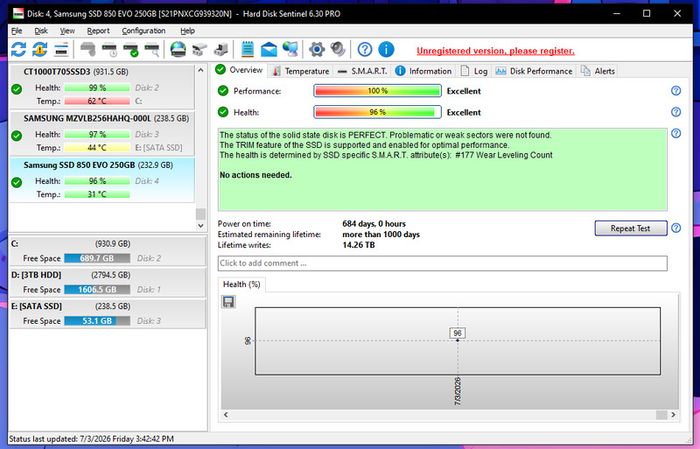
Task: Select the Health (%) graph tab
Action: 242,284
